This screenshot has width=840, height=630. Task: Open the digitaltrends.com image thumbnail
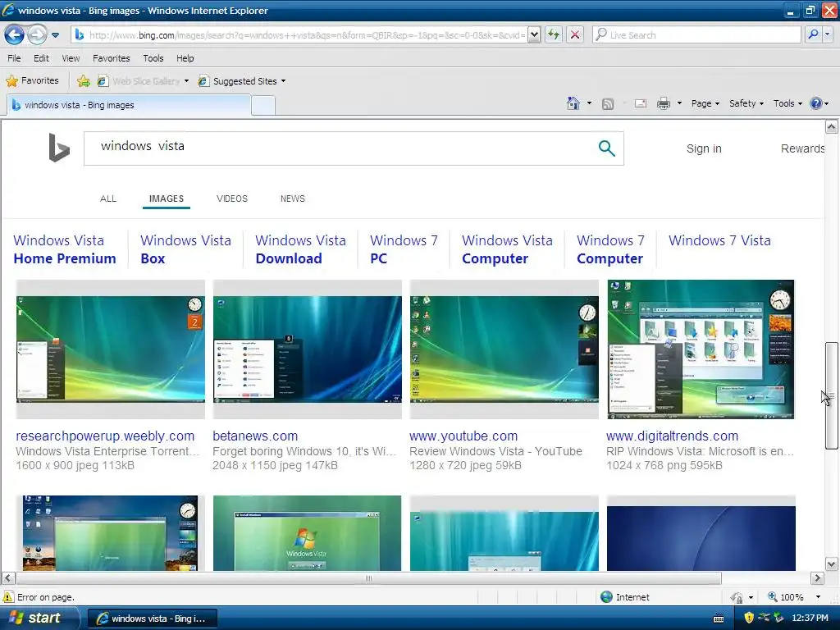(701, 349)
